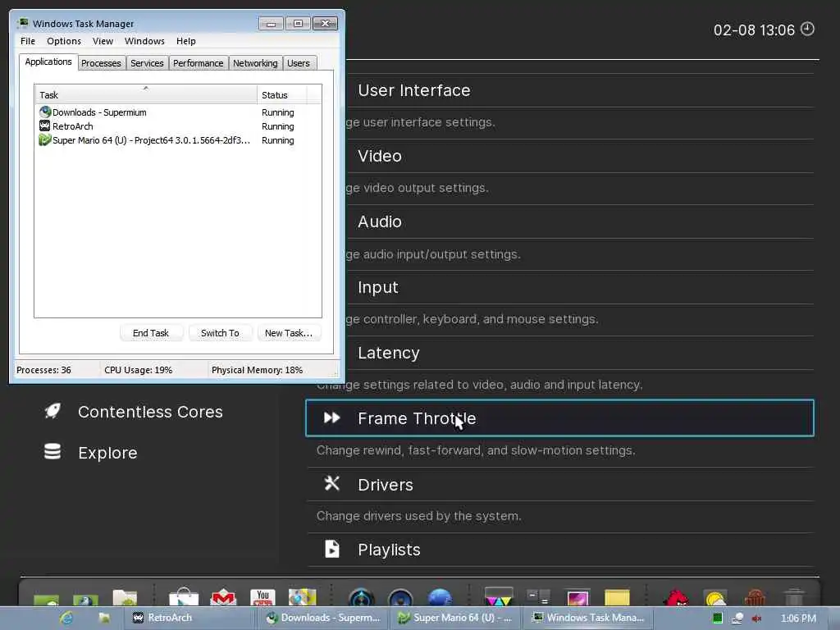
Task: Switch to the Services tab
Action: (x=147, y=63)
